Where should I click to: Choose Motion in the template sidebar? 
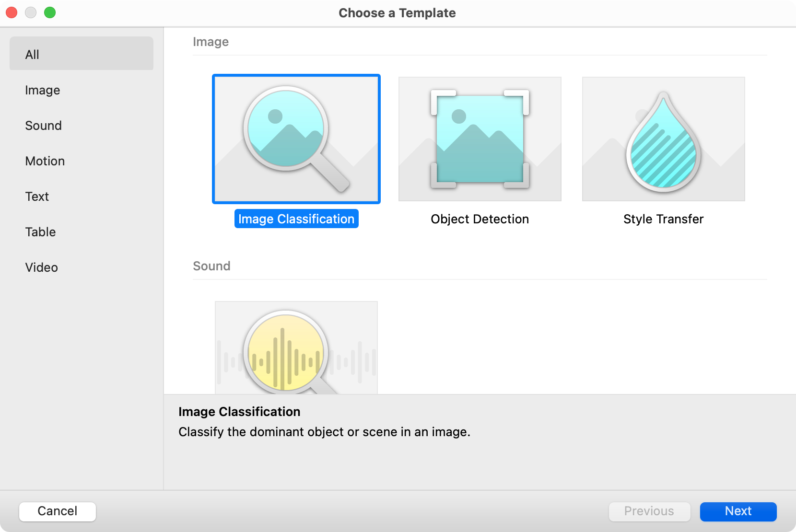coord(45,161)
